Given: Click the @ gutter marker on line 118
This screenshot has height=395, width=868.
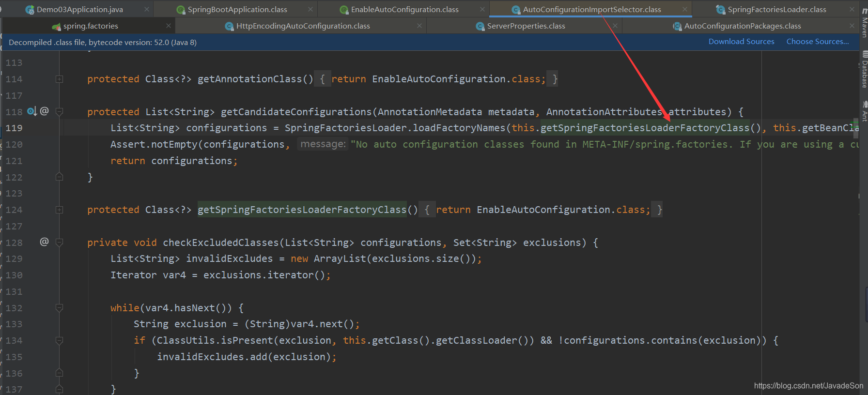Looking at the screenshot, I should click(x=44, y=111).
